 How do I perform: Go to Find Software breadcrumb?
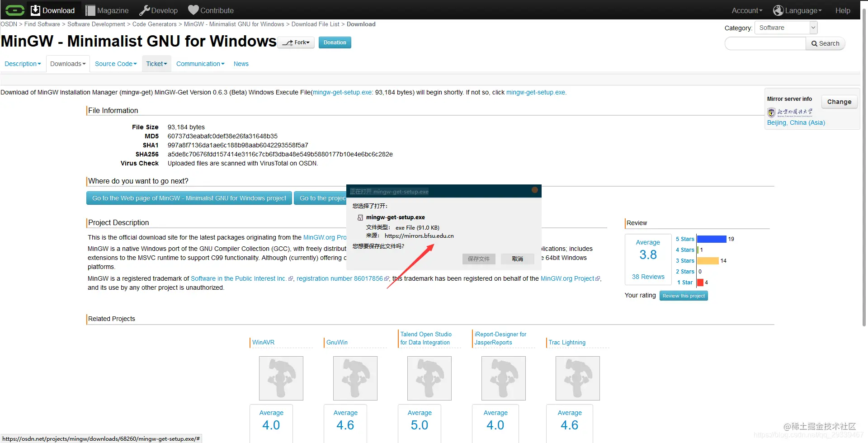pyautogui.click(x=42, y=24)
